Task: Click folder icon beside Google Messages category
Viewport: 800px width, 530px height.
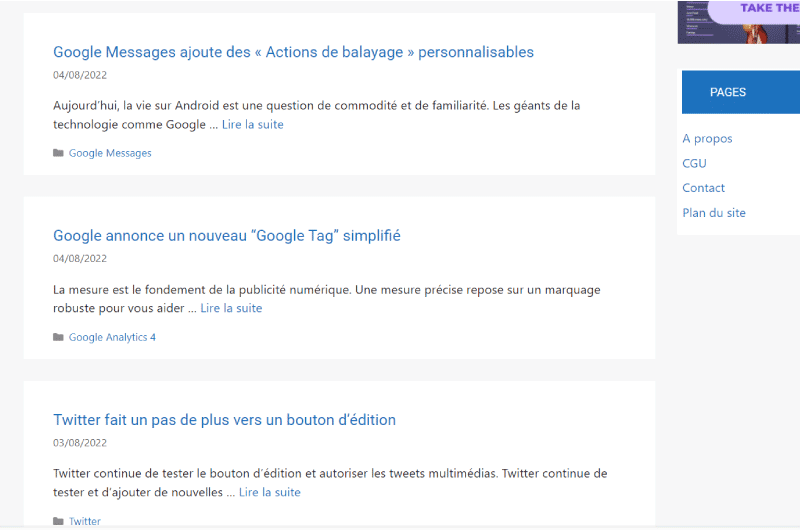Action: (58, 153)
